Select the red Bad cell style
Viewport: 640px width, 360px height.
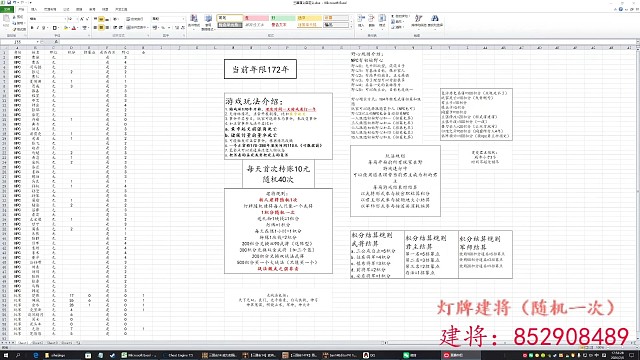[256, 18]
